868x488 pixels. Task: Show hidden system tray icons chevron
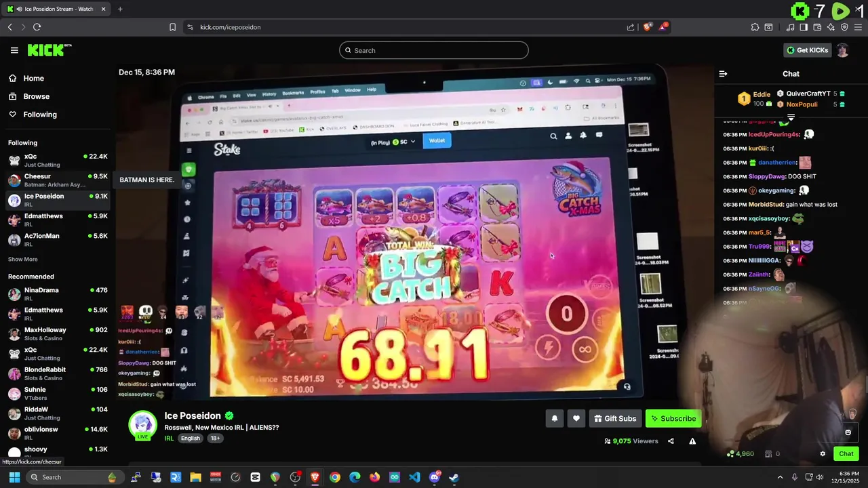(x=780, y=477)
